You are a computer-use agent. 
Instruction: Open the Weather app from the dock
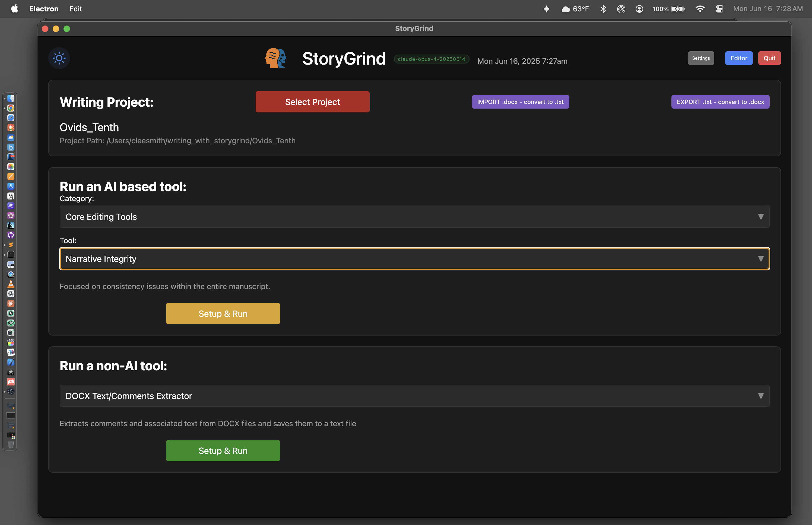(11, 137)
